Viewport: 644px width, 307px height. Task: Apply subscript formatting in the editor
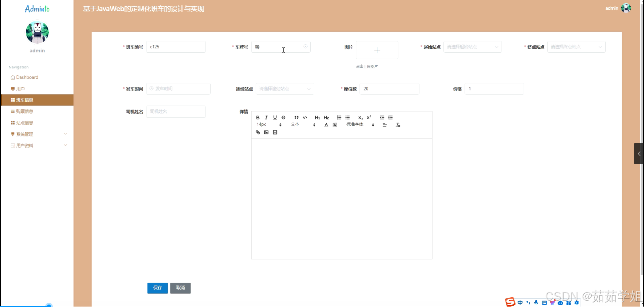[x=360, y=118]
